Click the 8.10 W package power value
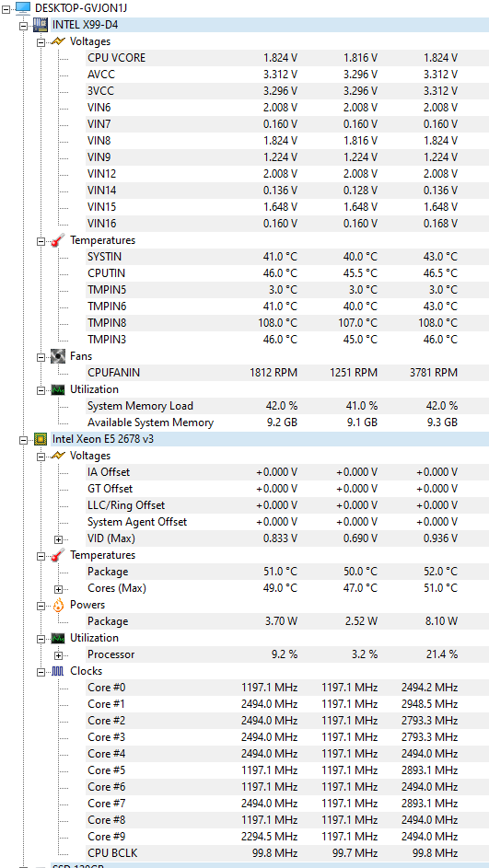The width and height of the screenshot is (489, 868). tap(442, 621)
